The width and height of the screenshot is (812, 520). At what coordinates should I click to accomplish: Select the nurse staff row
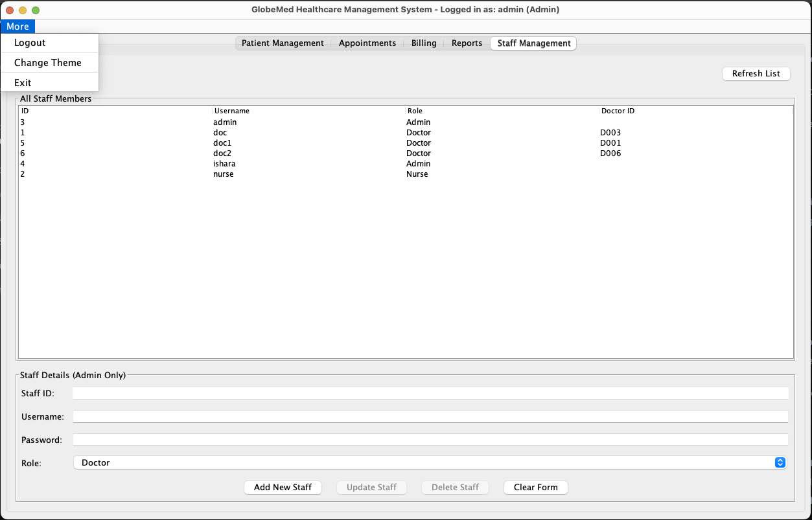223,174
